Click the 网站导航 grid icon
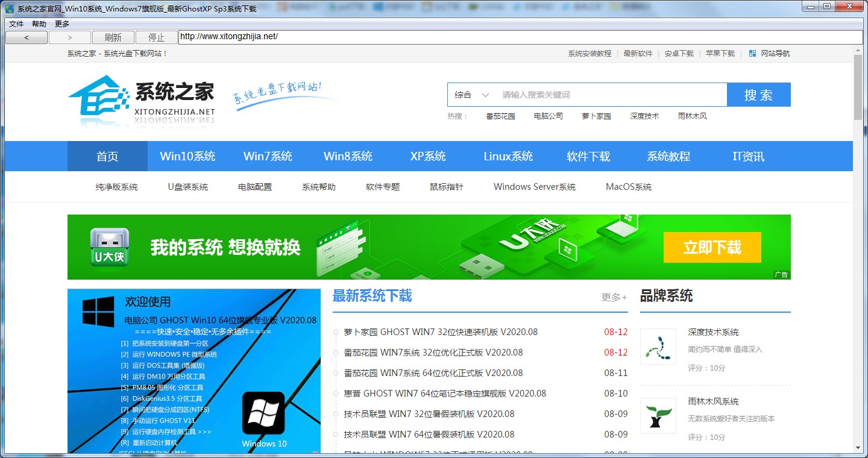This screenshot has height=458, width=868. pyautogui.click(x=752, y=54)
